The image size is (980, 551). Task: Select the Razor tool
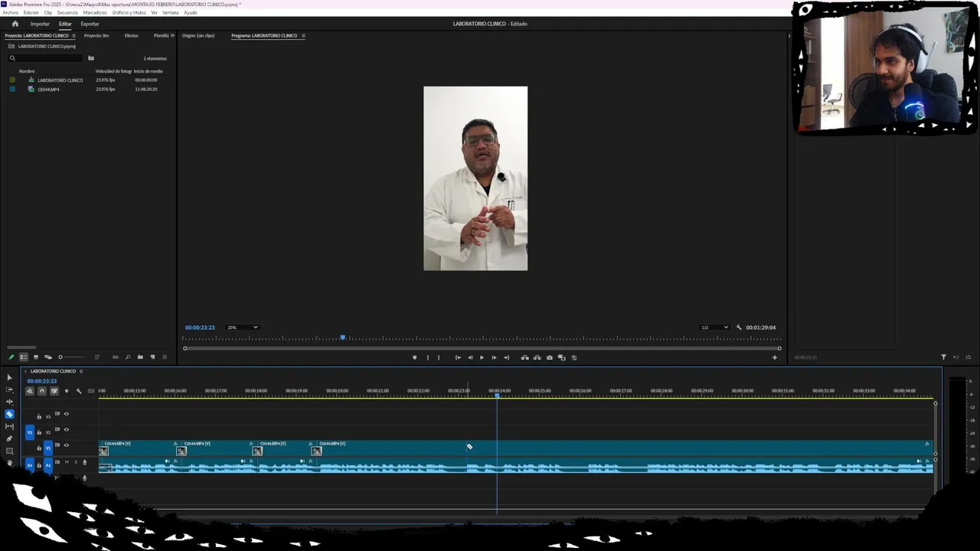(9, 414)
